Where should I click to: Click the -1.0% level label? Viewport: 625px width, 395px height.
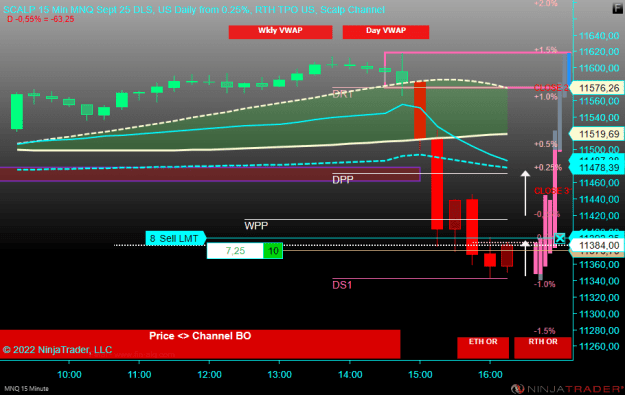coord(545,284)
